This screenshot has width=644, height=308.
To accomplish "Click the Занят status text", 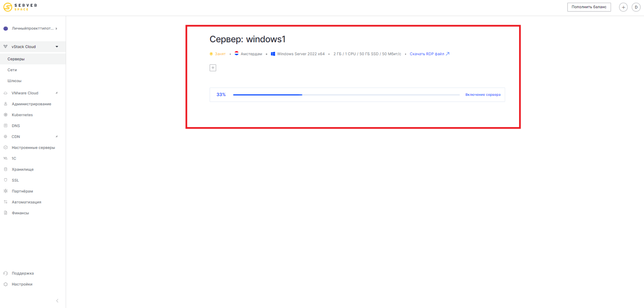I will pos(220,54).
